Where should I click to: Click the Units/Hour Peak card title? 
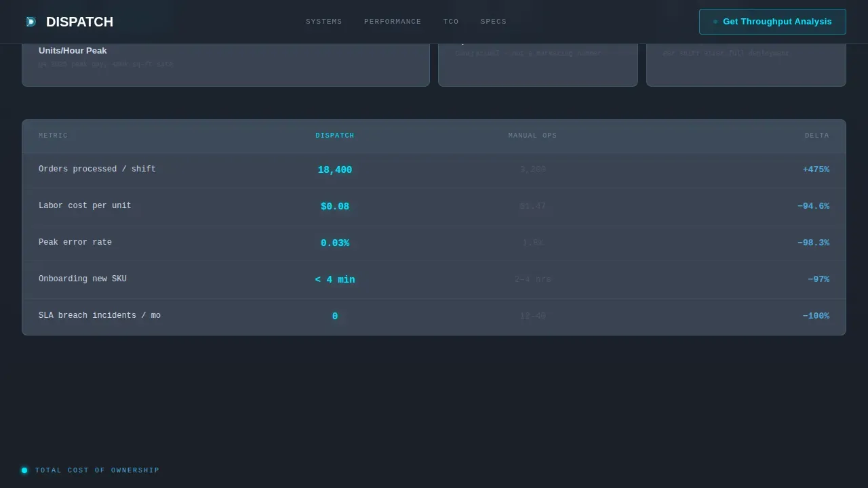73,51
